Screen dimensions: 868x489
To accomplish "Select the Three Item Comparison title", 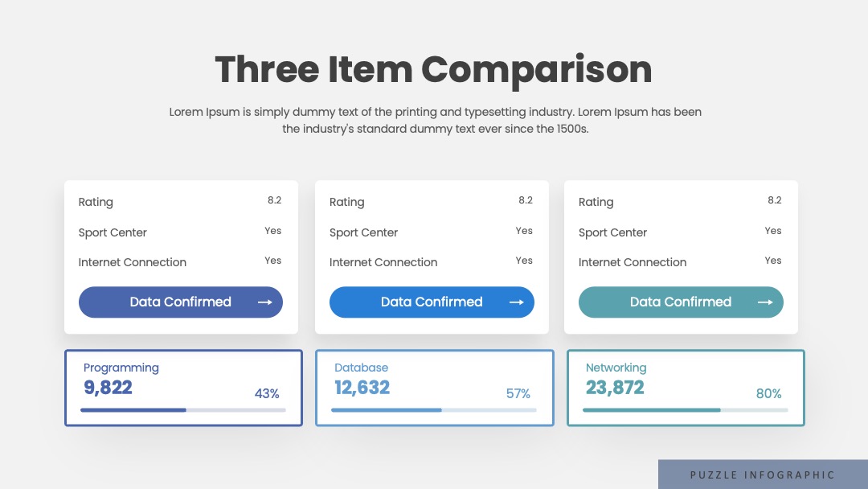I will pyautogui.click(x=433, y=70).
